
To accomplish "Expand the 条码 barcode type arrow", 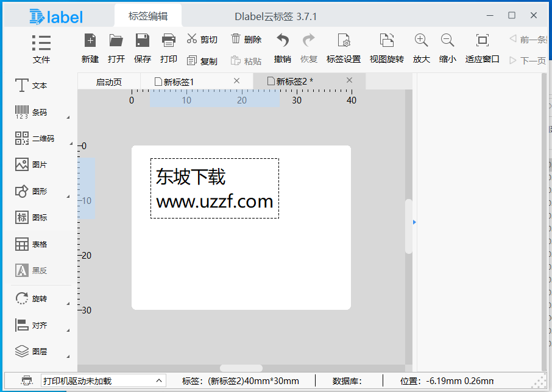I will 68,117.
